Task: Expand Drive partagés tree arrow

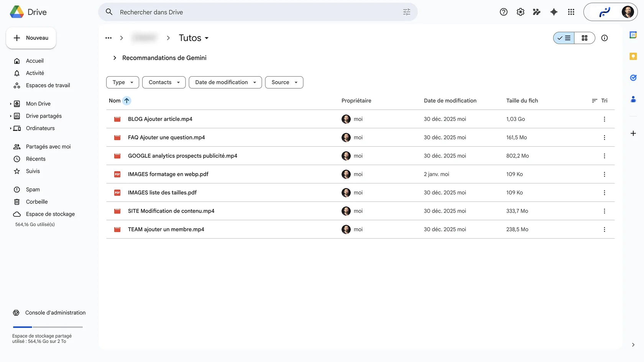Action: [11, 116]
